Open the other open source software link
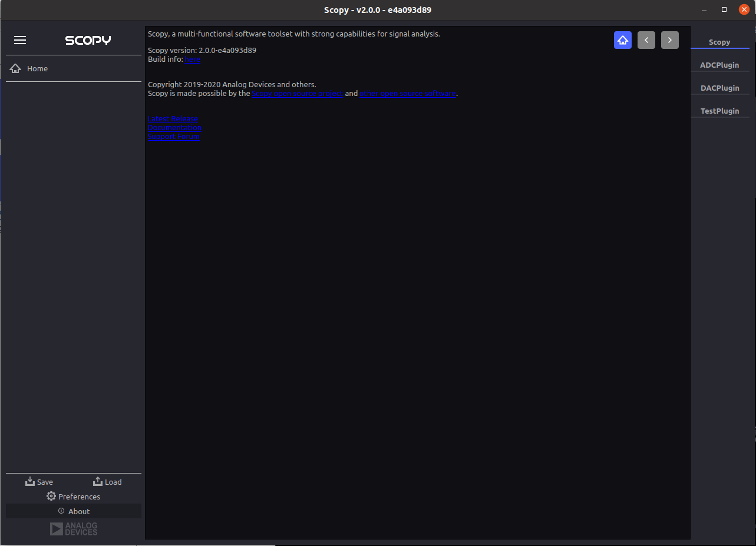Viewport: 756px width, 546px height. (408, 93)
